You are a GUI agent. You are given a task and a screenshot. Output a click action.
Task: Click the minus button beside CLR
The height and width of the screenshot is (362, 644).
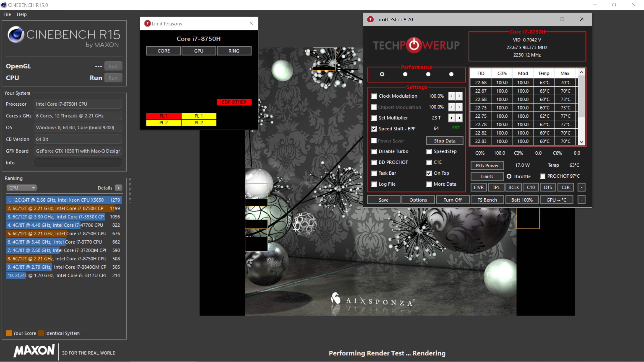[581, 187]
